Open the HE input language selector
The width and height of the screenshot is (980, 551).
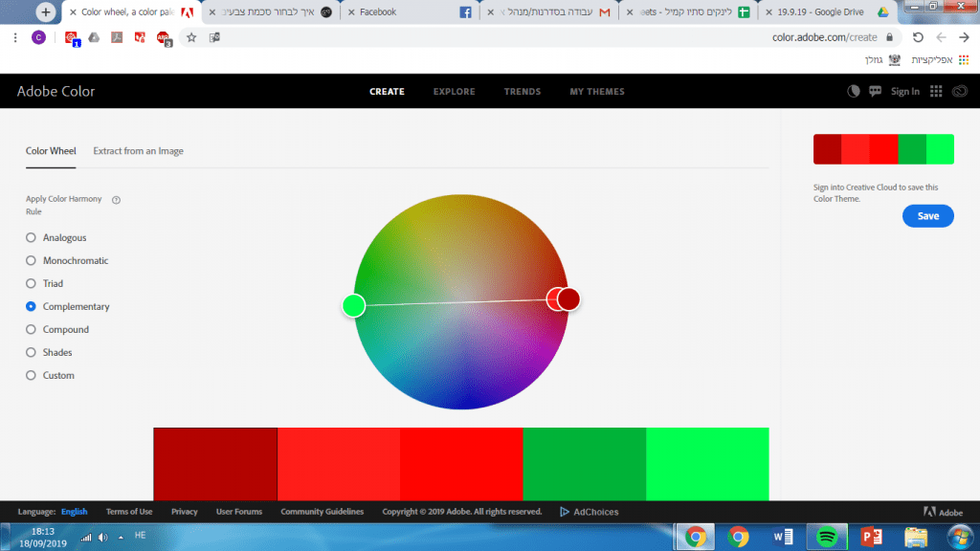pyautogui.click(x=140, y=536)
